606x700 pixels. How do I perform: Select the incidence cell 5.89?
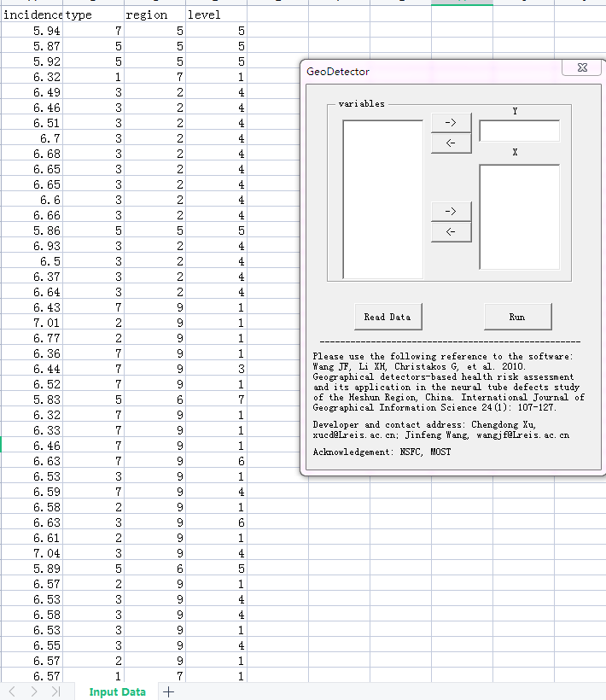pos(32,569)
